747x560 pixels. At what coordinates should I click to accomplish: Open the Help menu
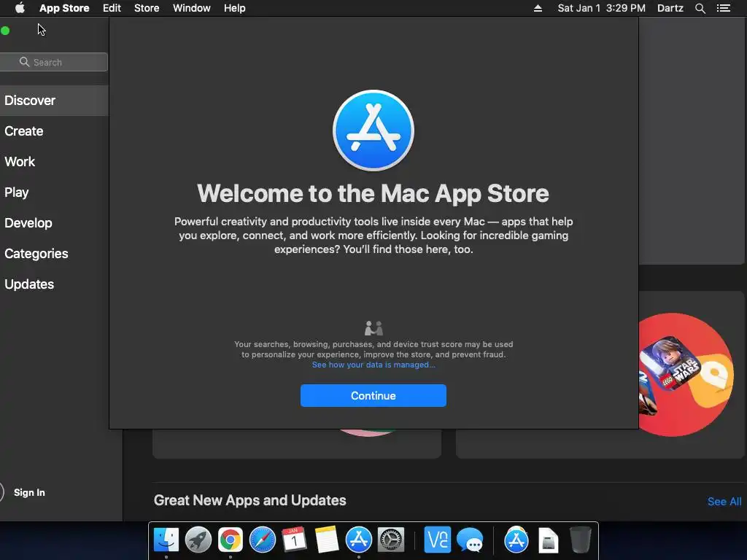235,8
